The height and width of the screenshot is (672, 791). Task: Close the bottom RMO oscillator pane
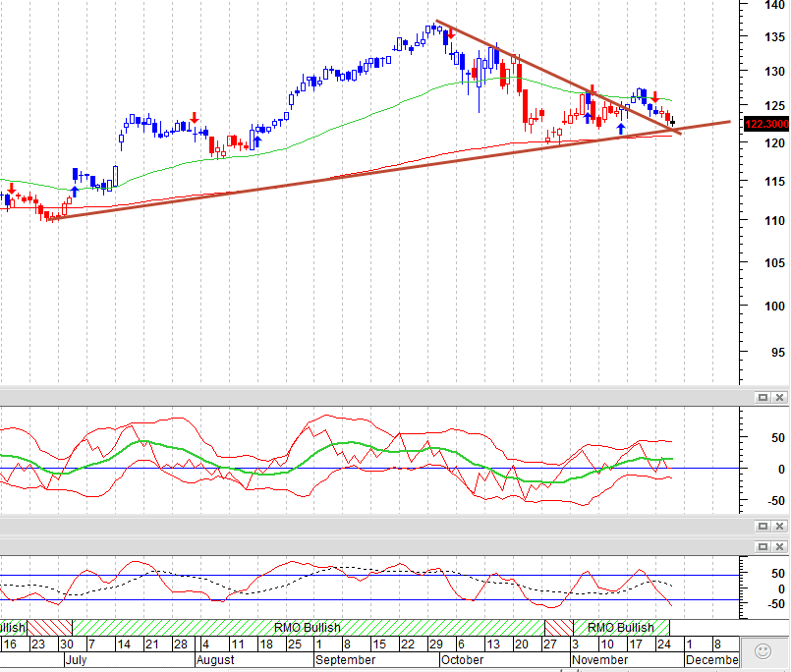(779, 547)
